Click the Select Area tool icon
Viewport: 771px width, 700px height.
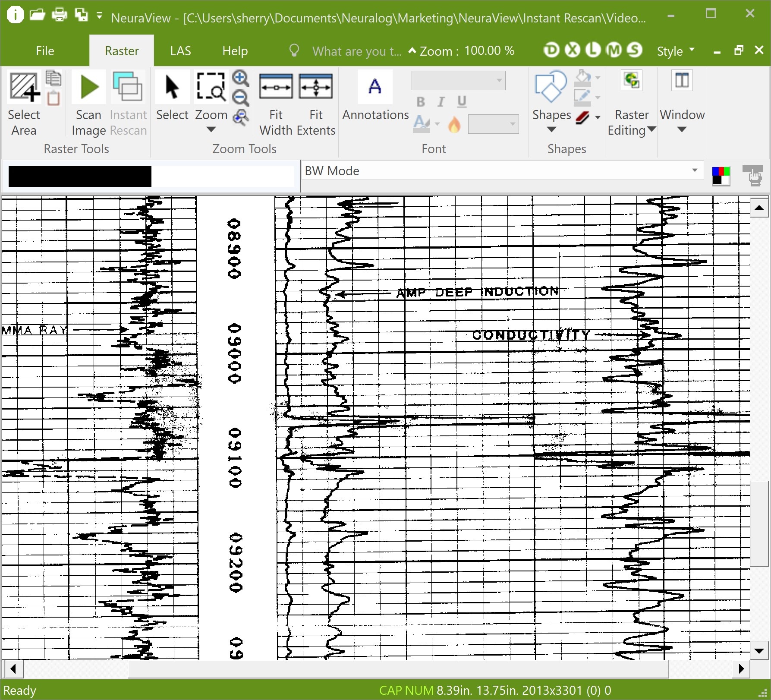click(24, 87)
